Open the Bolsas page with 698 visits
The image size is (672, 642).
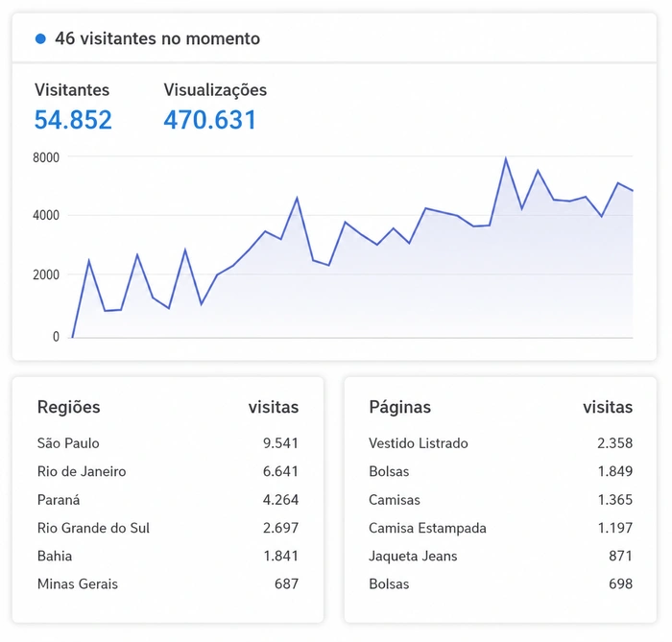[x=500, y=584]
